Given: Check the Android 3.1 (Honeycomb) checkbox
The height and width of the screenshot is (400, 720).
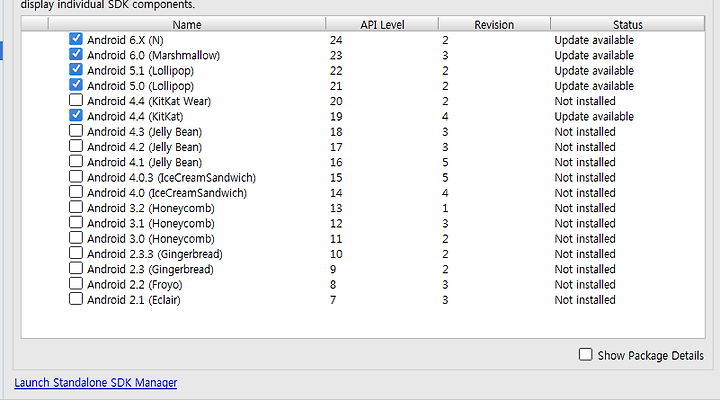Looking at the screenshot, I should [x=76, y=222].
